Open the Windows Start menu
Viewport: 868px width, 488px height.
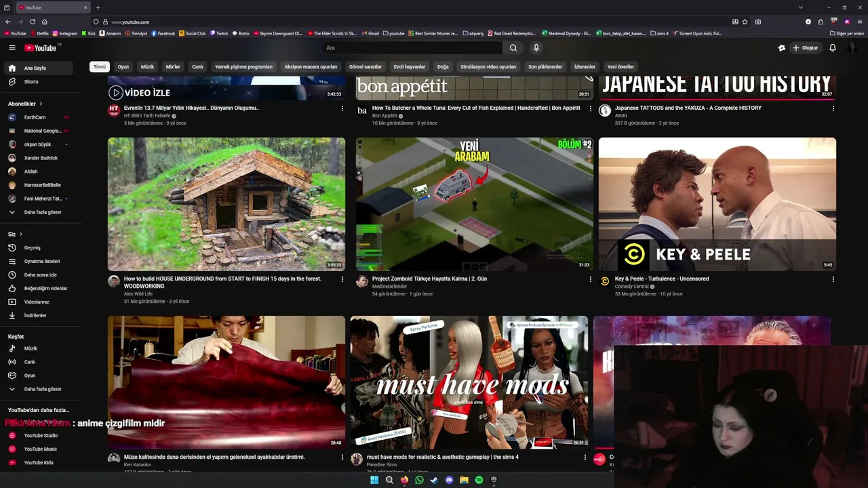pyautogui.click(x=374, y=480)
